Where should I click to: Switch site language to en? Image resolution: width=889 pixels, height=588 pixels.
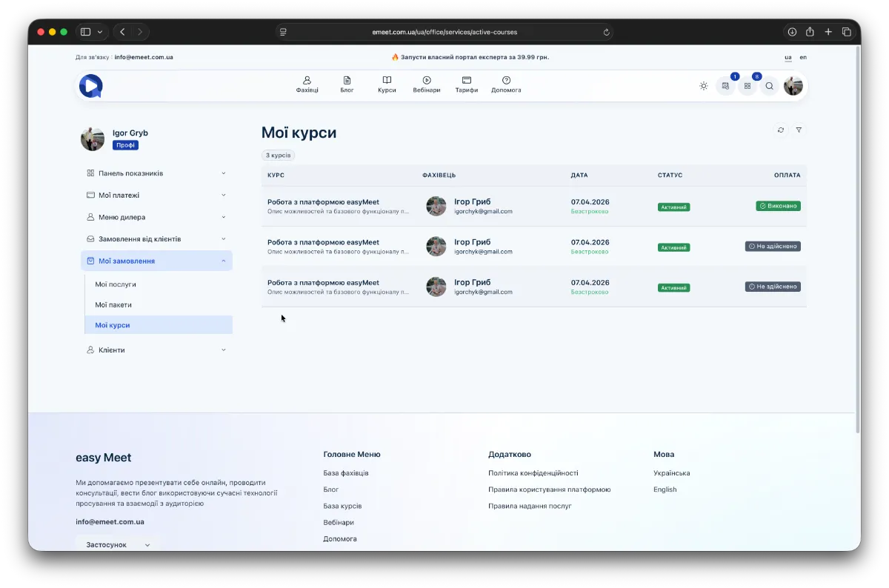point(803,57)
